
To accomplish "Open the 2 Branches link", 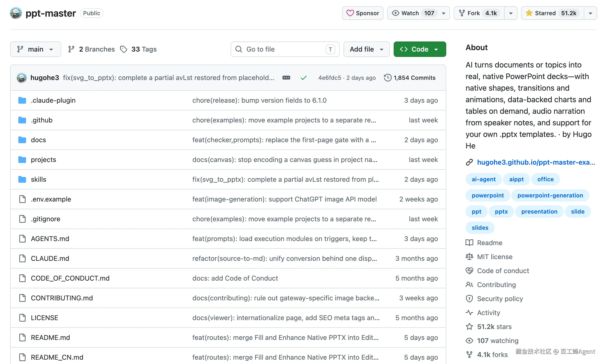I will click(91, 49).
